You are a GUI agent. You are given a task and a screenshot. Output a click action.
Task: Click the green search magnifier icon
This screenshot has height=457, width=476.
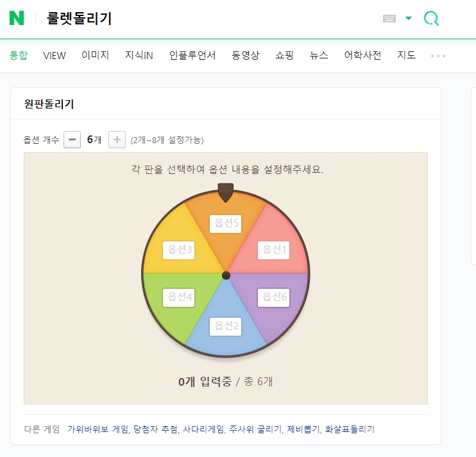431,19
